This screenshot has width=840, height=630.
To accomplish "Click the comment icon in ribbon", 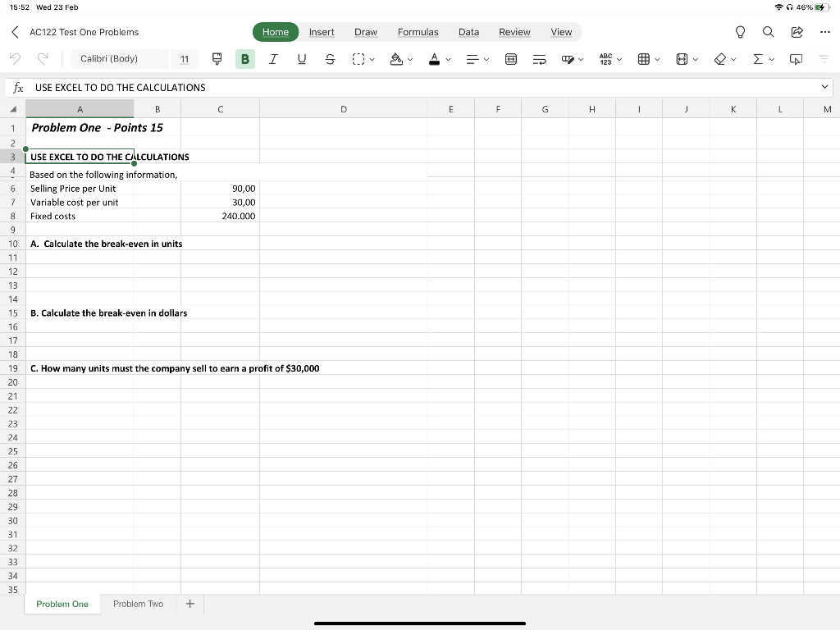I will (x=796, y=59).
